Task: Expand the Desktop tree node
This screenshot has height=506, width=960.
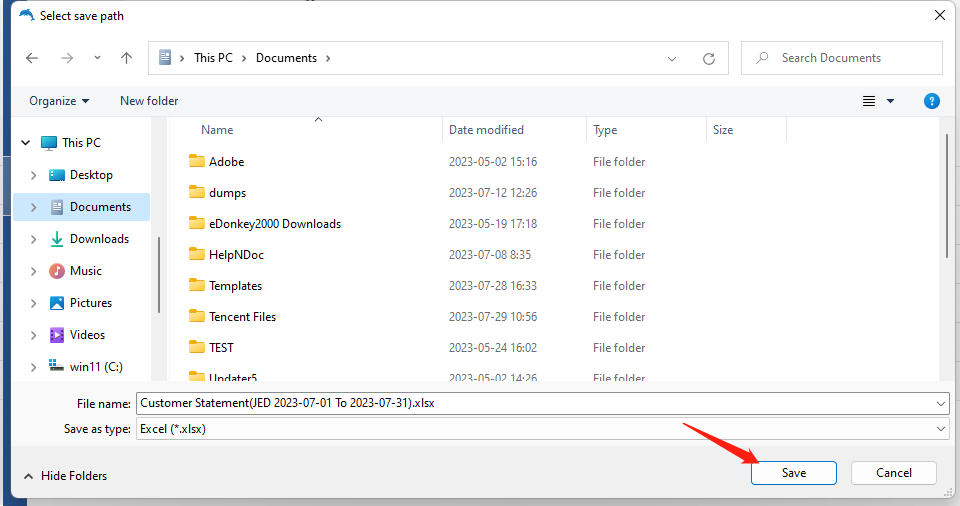Action: [x=33, y=175]
